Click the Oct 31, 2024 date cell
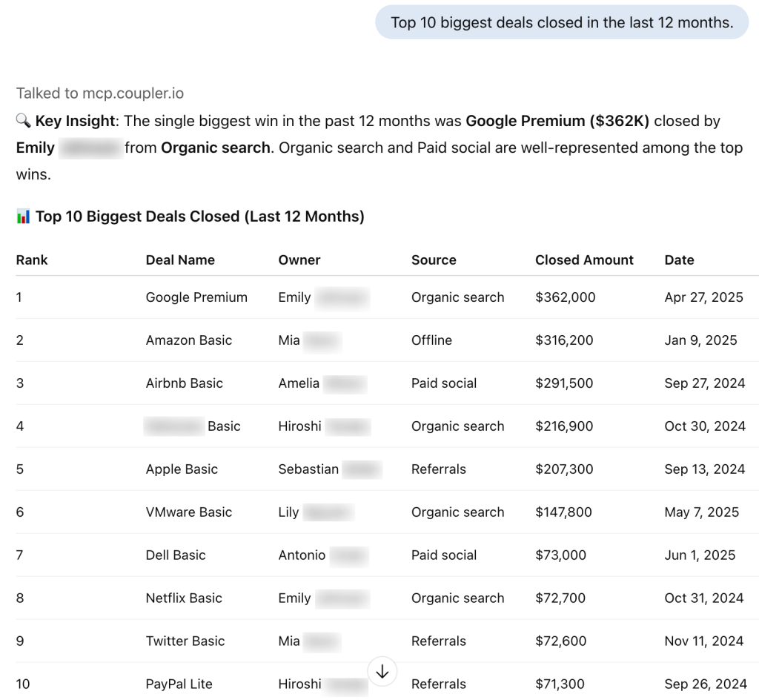Viewport: 759px width, 700px height. [704, 598]
